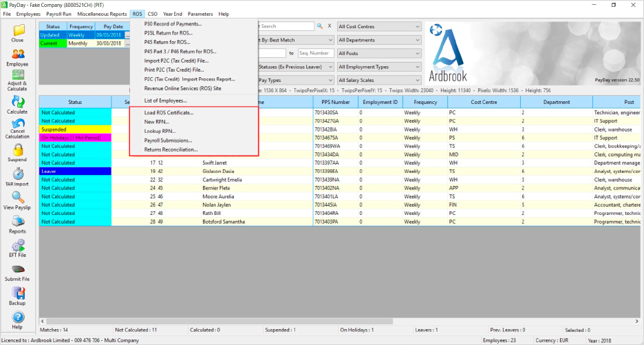This screenshot has width=644, height=345.
Task: Open the Miscellaneous Reports menu
Action: click(x=102, y=14)
